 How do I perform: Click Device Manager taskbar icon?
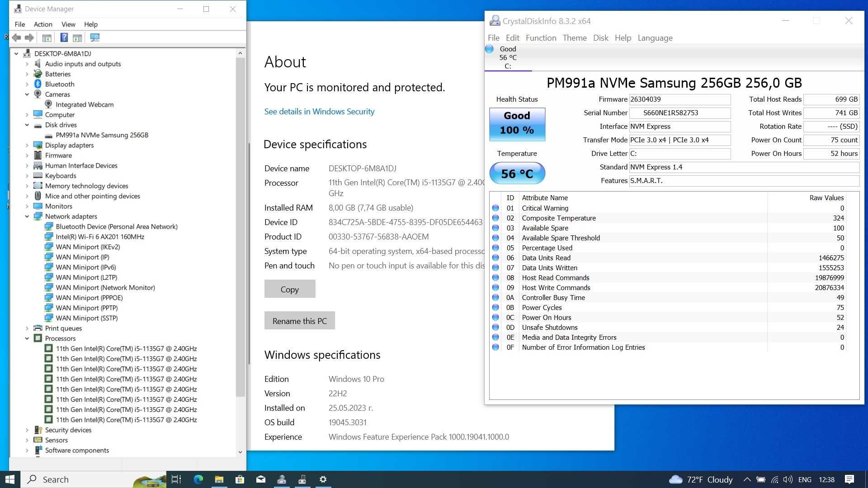point(302,479)
